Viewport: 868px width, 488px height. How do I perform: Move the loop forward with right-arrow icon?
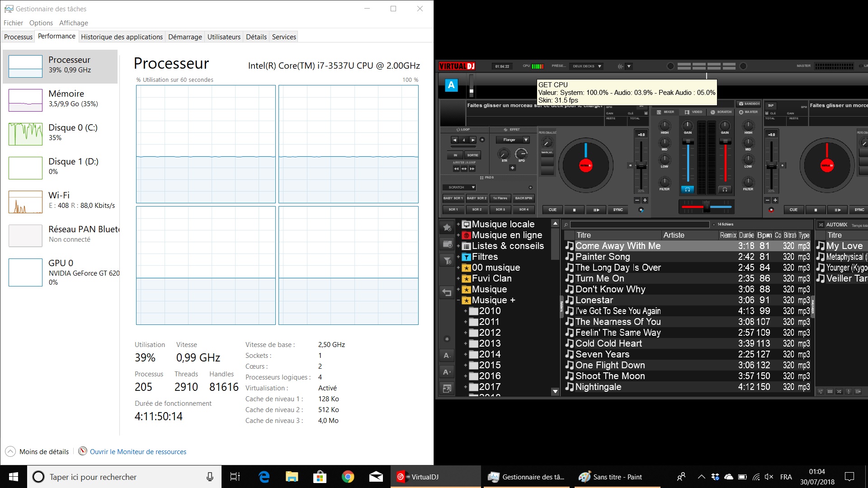pyautogui.click(x=472, y=169)
